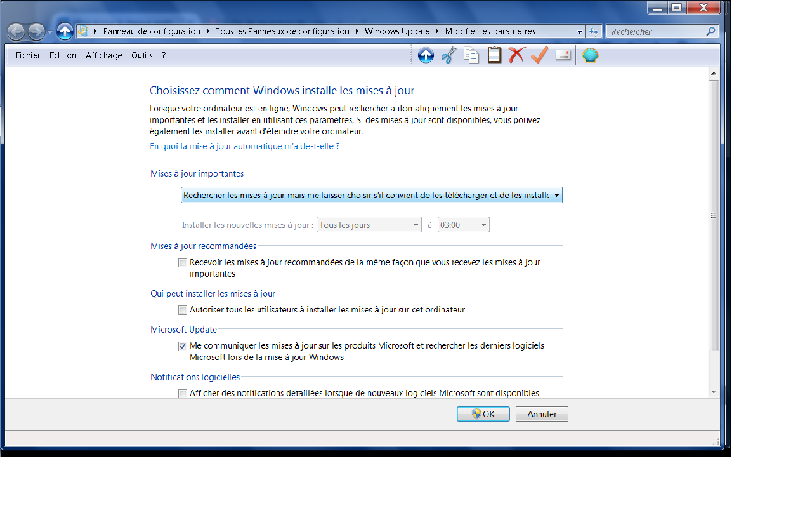Click the scrollbar up arrow

tap(714, 75)
